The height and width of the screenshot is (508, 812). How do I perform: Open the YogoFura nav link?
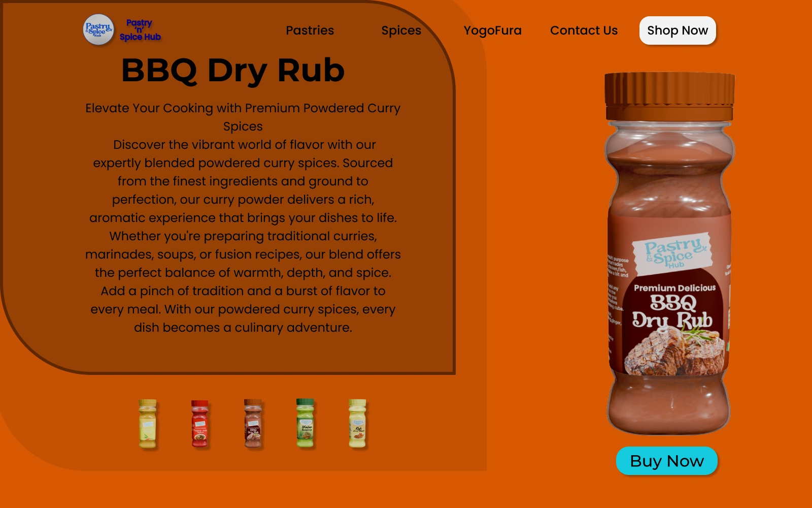(x=492, y=30)
